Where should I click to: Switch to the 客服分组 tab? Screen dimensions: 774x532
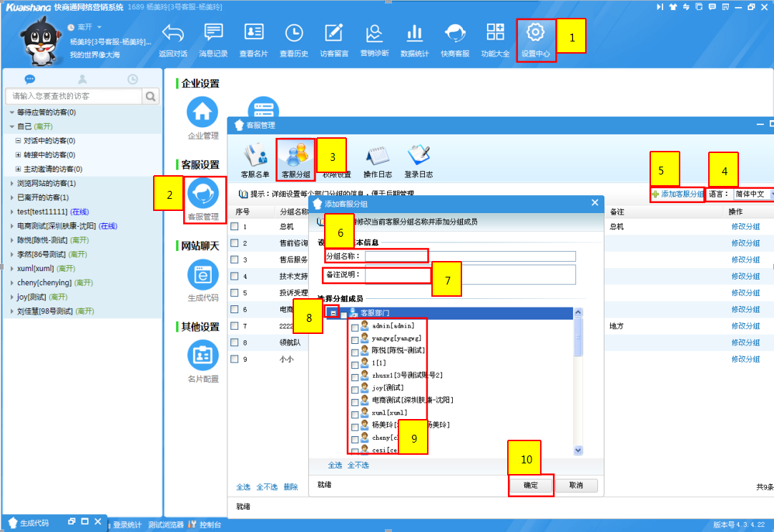[295, 156]
